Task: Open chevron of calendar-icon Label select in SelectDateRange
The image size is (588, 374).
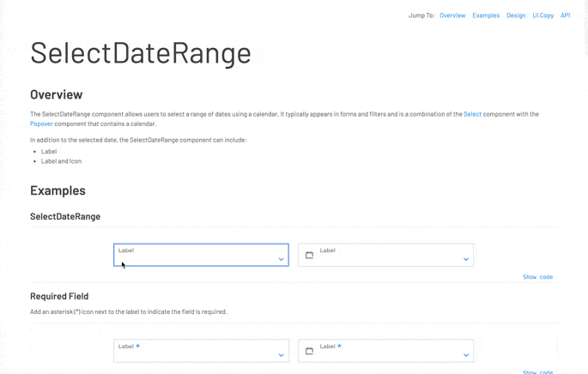Action: click(x=466, y=259)
